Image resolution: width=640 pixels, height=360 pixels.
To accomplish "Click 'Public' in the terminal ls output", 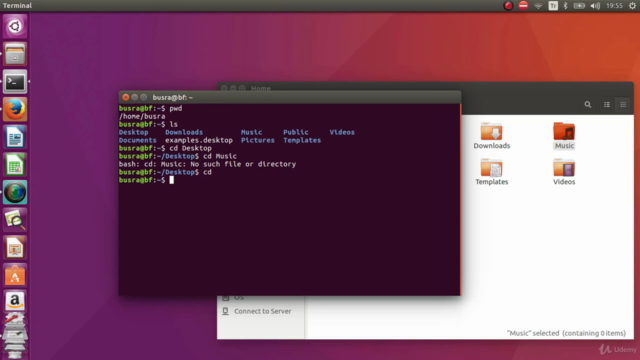I will point(296,132).
